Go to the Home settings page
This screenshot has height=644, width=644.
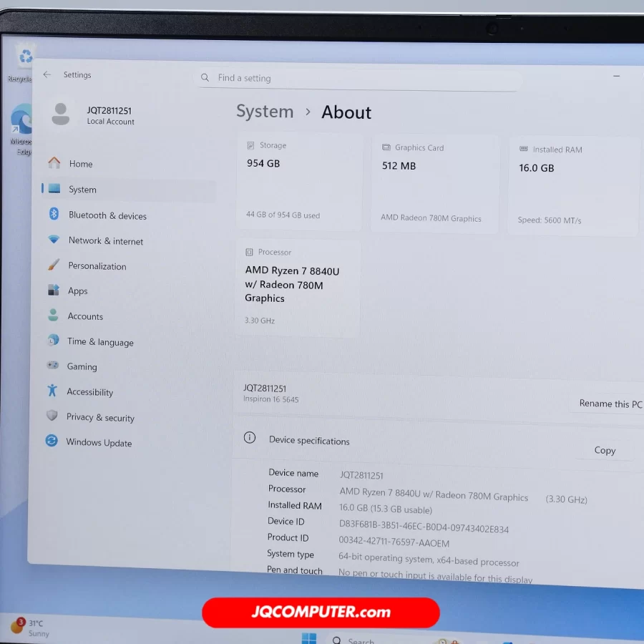[81, 164]
